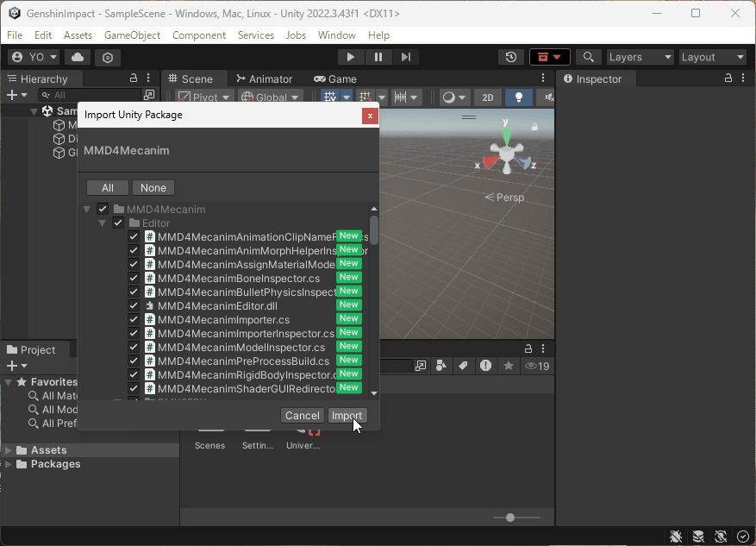Viewport: 756px width, 546px height.
Task: Open the Layout dropdown
Action: pyautogui.click(x=712, y=56)
